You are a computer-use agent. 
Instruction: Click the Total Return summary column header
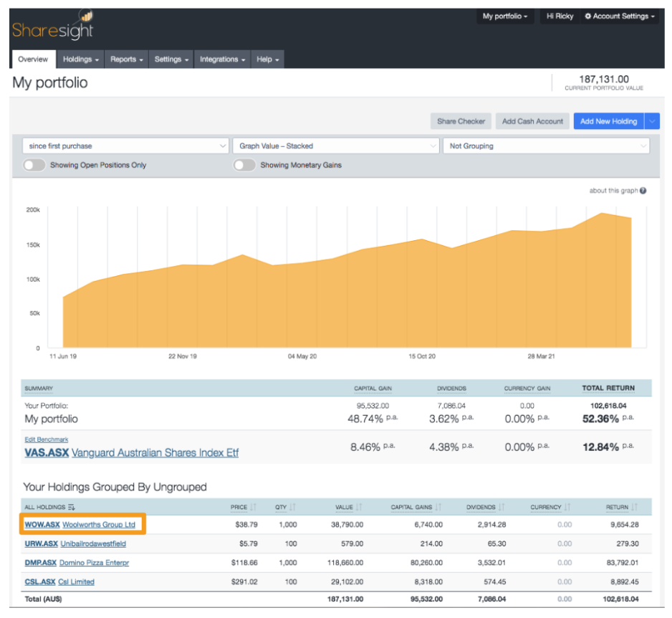click(608, 388)
